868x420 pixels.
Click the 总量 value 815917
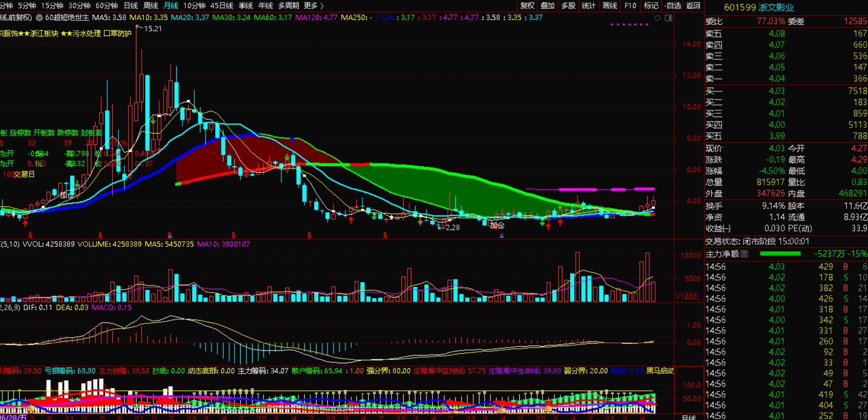770,182
